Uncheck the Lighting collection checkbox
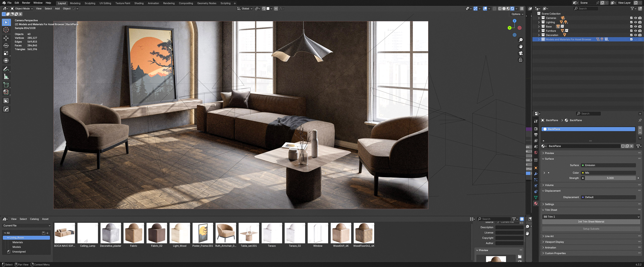The image size is (644, 267). point(631,22)
